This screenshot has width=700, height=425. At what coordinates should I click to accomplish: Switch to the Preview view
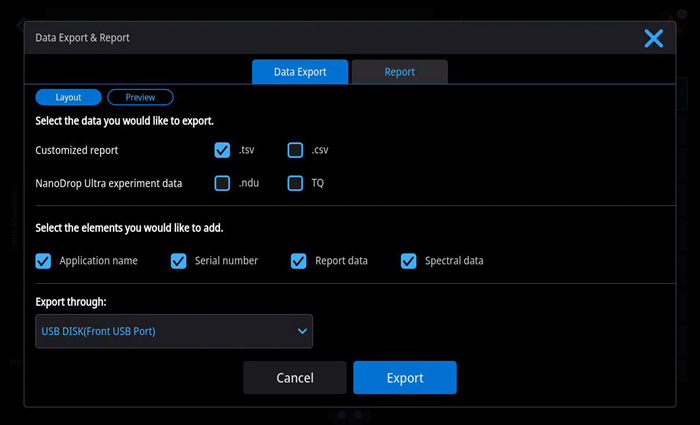[140, 98]
